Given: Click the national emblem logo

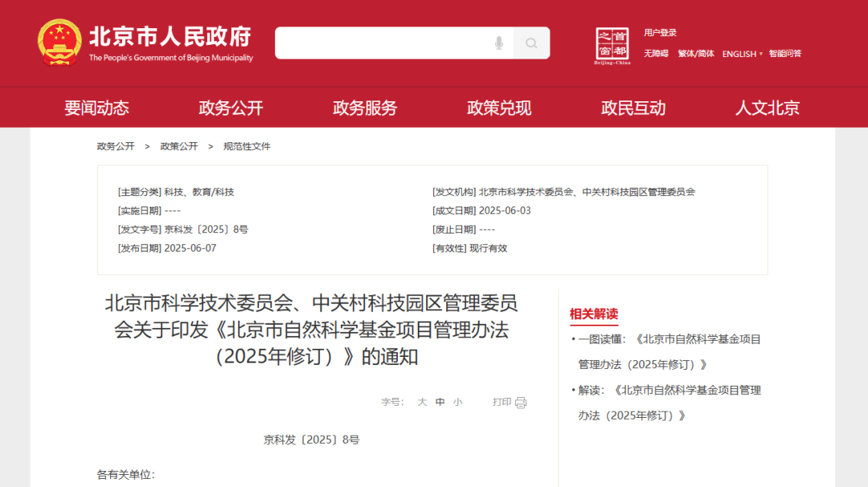Looking at the screenshot, I should click(59, 42).
